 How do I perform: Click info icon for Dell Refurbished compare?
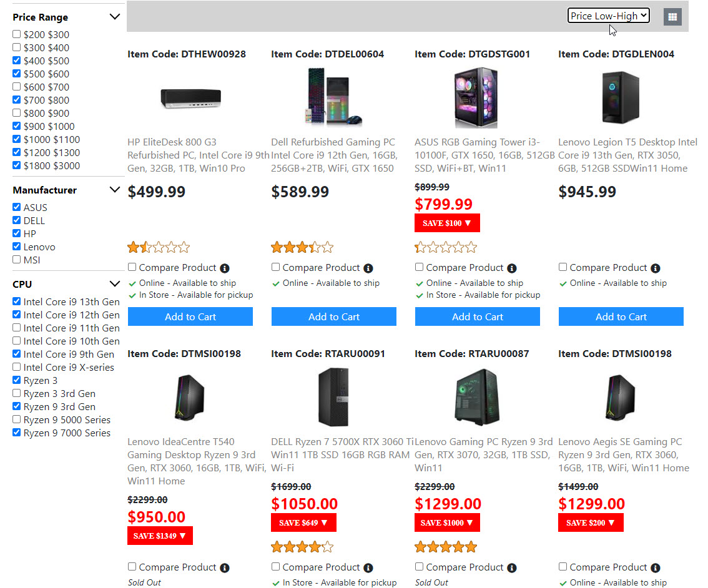point(368,268)
